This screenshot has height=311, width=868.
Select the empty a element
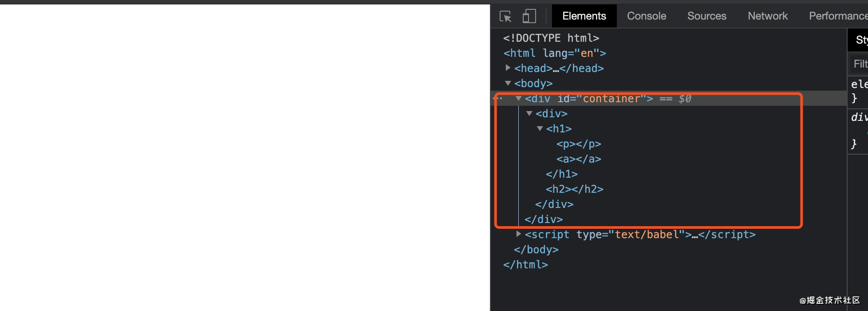tap(579, 159)
